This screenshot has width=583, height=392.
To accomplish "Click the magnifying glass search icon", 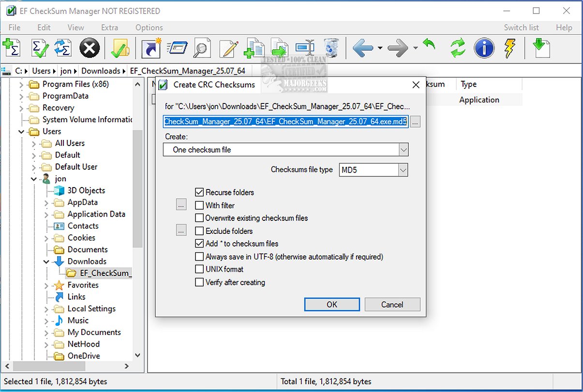I will [x=201, y=48].
